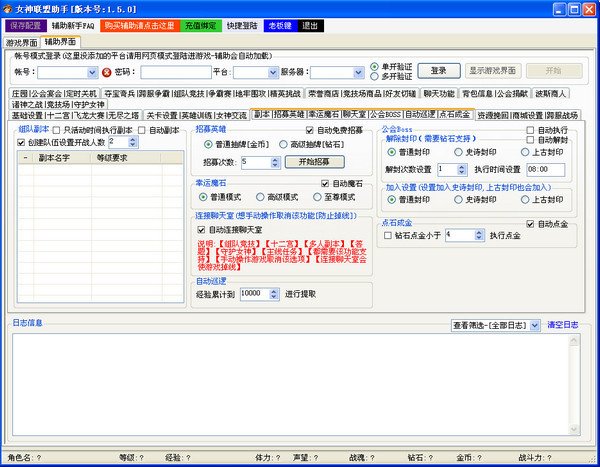Click 解封次数设置 spinner arrows
This screenshot has height=467, width=600.
point(462,170)
